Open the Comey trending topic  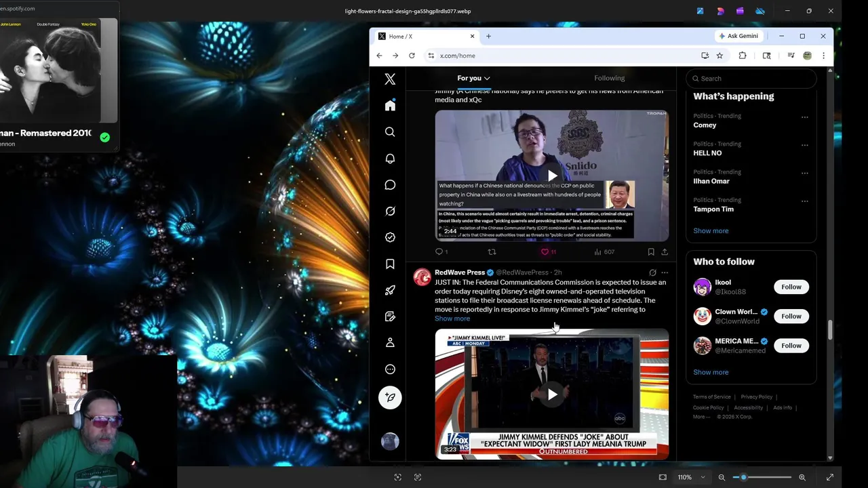click(x=705, y=125)
